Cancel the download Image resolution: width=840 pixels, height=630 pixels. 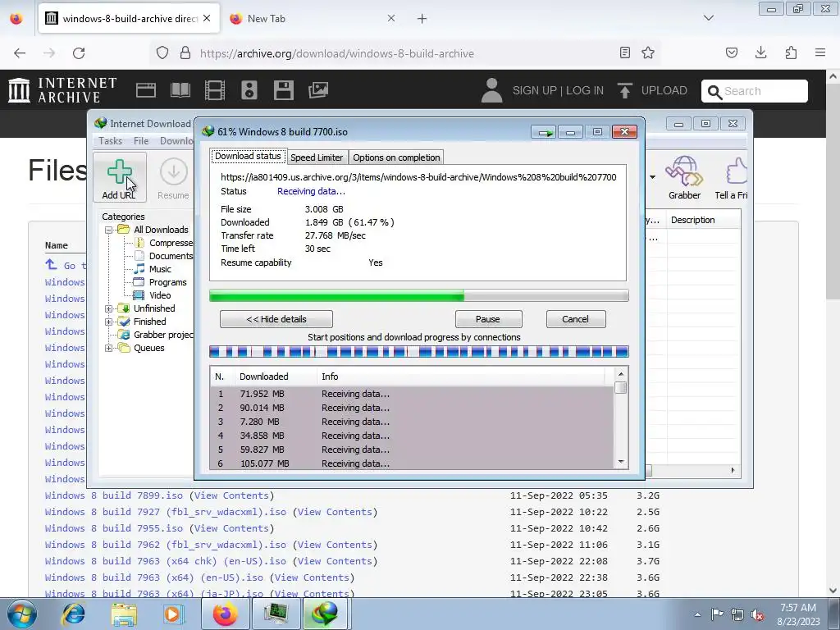575,319
